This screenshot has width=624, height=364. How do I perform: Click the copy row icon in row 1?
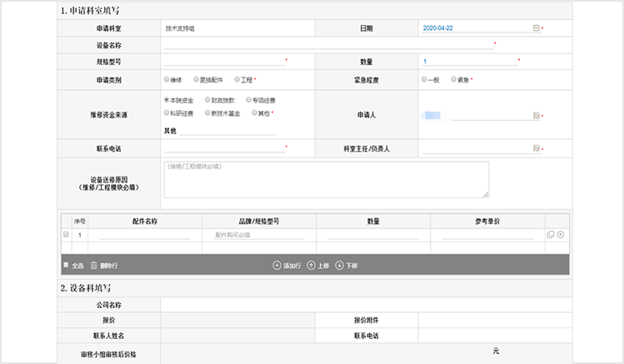pos(550,235)
